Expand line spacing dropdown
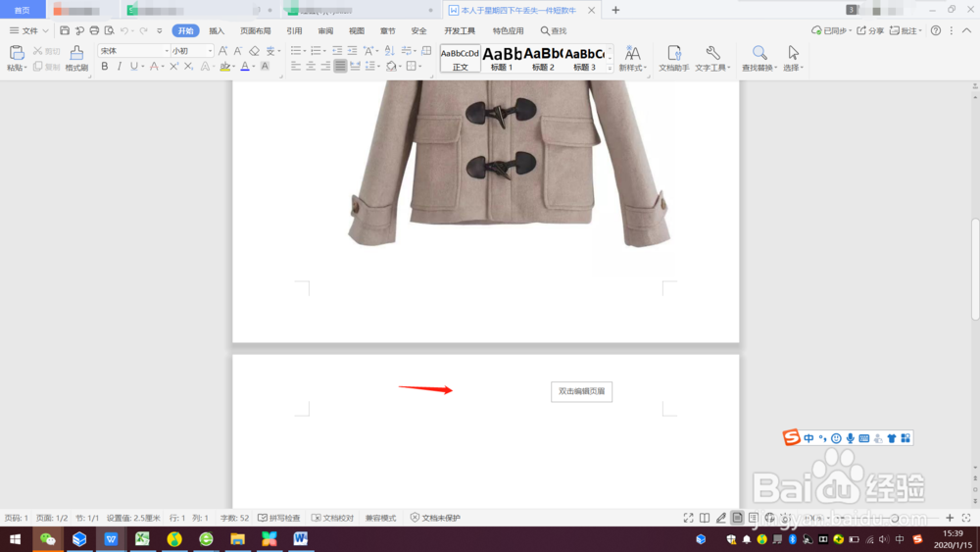Screen dimensions: 980x552 (x=378, y=67)
